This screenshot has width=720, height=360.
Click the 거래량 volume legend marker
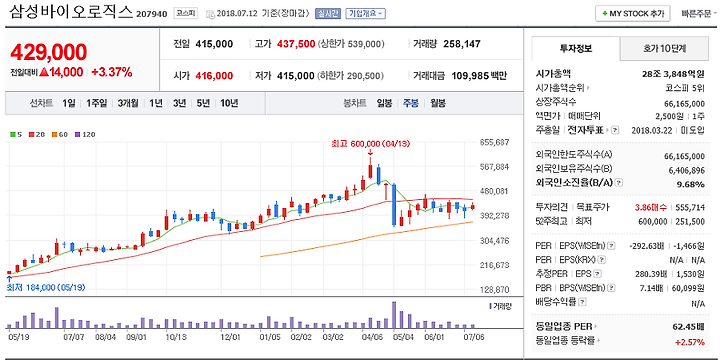point(490,306)
